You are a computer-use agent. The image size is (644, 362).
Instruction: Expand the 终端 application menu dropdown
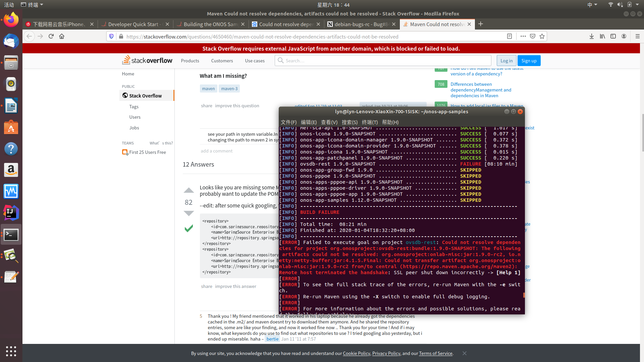click(33, 5)
